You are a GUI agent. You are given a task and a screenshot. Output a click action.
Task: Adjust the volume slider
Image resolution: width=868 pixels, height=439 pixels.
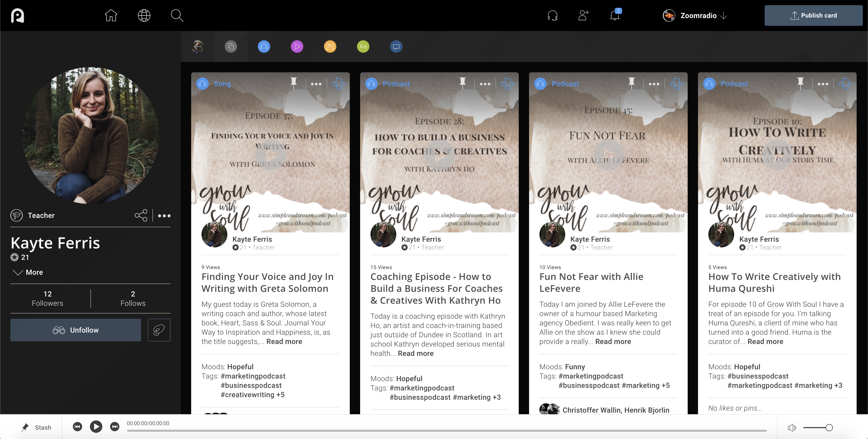(829, 428)
